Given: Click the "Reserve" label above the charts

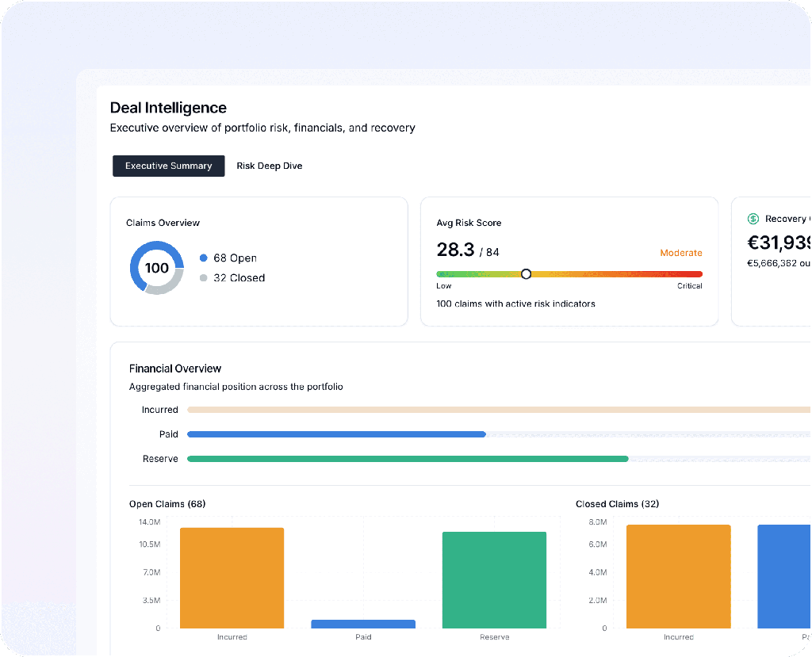Looking at the screenshot, I should pyautogui.click(x=160, y=459).
